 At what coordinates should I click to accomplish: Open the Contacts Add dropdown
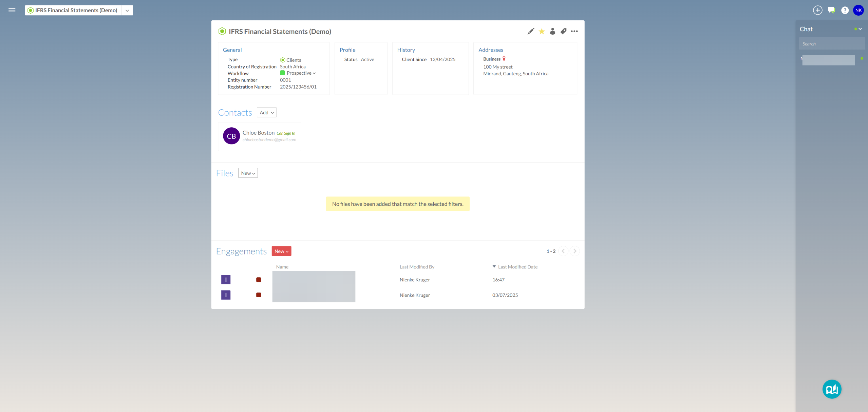(266, 113)
